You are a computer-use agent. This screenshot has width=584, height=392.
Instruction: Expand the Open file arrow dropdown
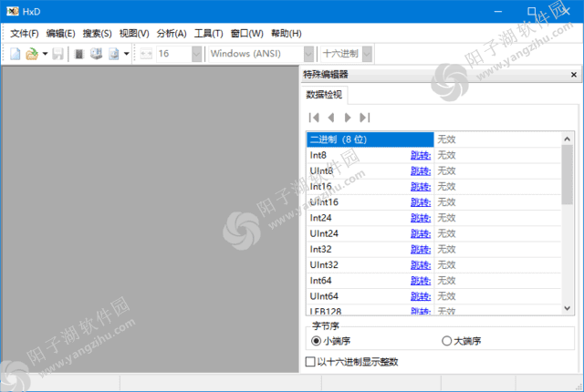(x=45, y=54)
